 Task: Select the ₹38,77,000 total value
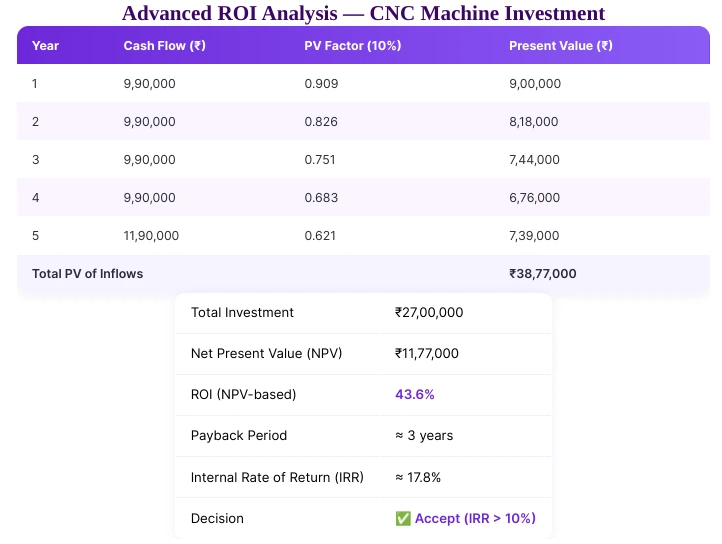[542, 273]
